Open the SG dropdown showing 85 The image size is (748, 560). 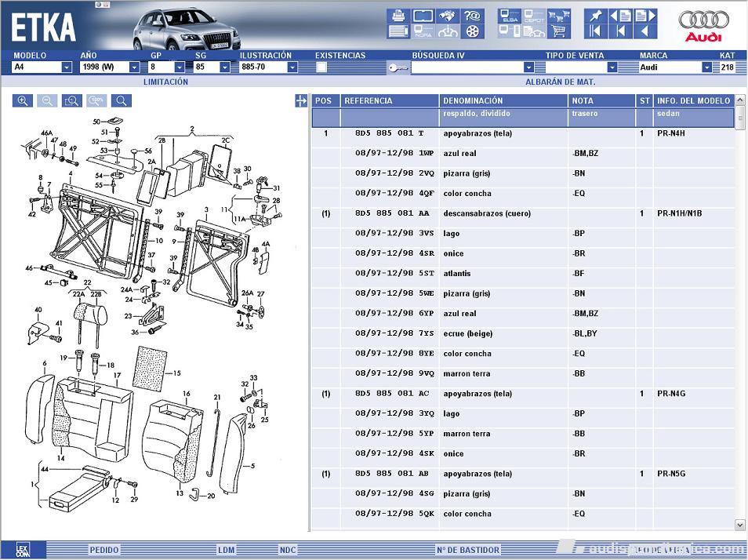(x=225, y=67)
